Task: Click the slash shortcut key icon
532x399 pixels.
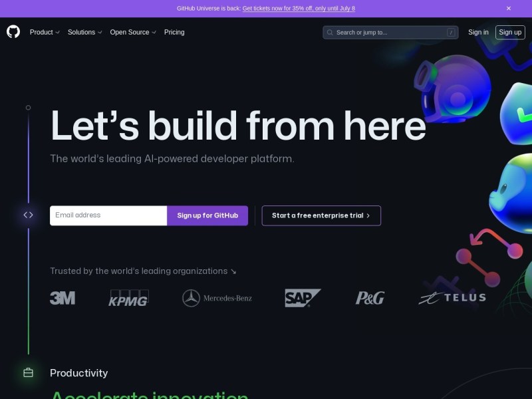Action: point(451,33)
